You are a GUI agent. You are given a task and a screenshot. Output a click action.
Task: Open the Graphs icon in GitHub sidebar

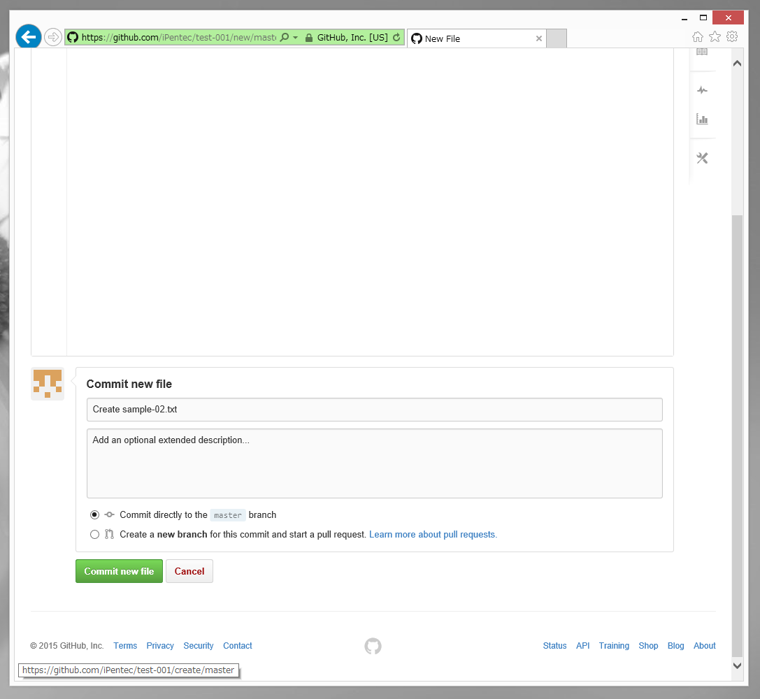tap(702, 119)
